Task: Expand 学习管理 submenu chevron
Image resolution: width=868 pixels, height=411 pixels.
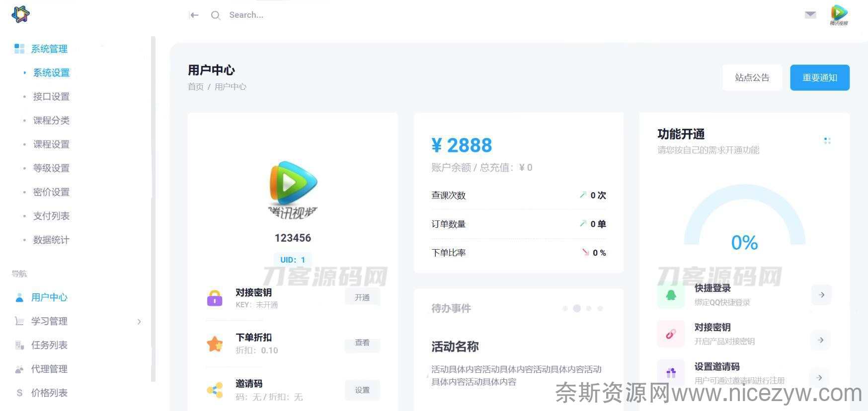Action: coord(139,322)
